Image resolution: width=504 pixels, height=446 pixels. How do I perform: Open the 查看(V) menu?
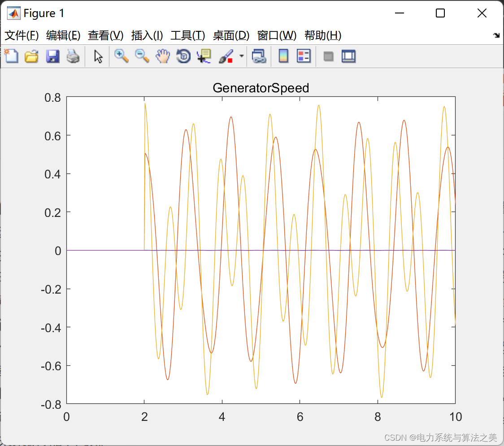(106, 35)
